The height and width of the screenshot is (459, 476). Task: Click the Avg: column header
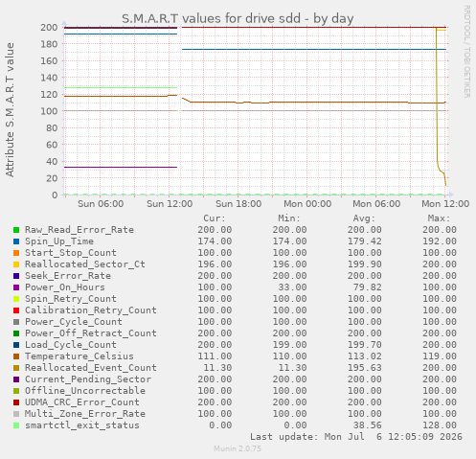pos(364,218)
